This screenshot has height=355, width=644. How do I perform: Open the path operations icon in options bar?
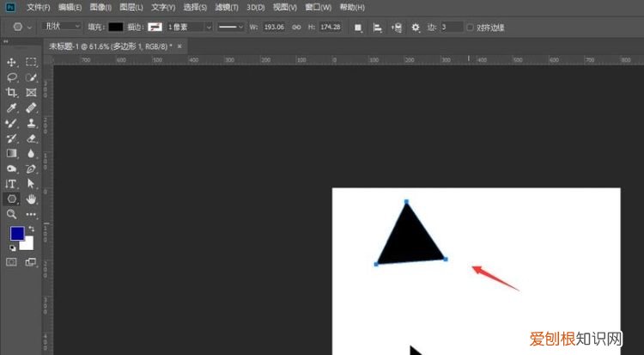point(358,28)
